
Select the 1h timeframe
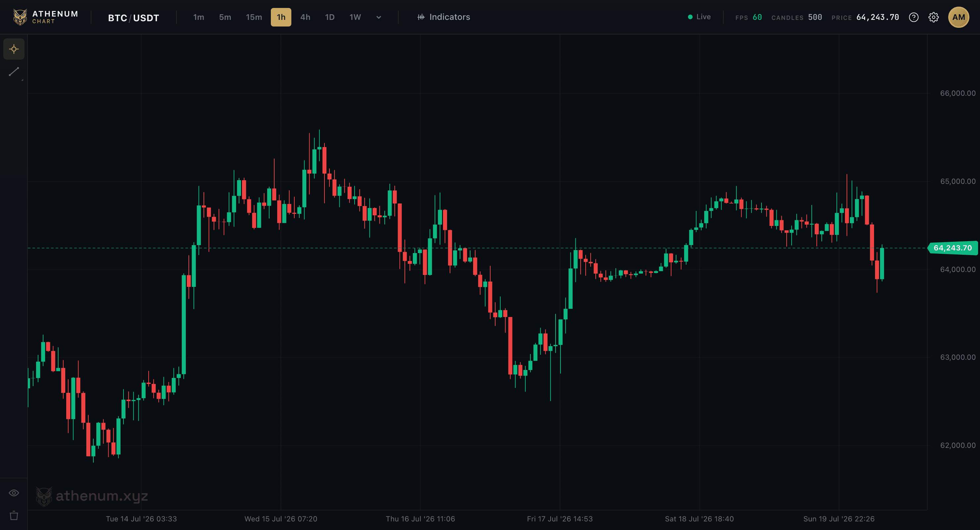tap(281, 17)
